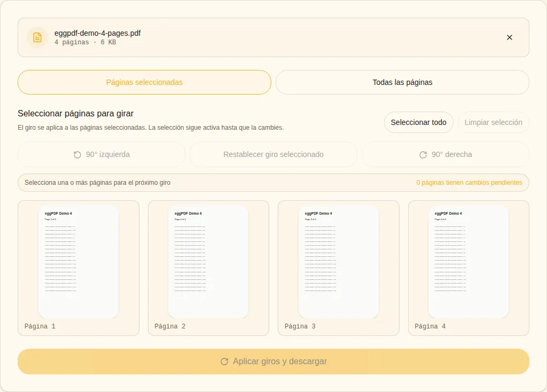The image size is (547, 392).
Task: Click '0 páginas tienen cambios pendientes' status
Action: [x=469, y=183]
